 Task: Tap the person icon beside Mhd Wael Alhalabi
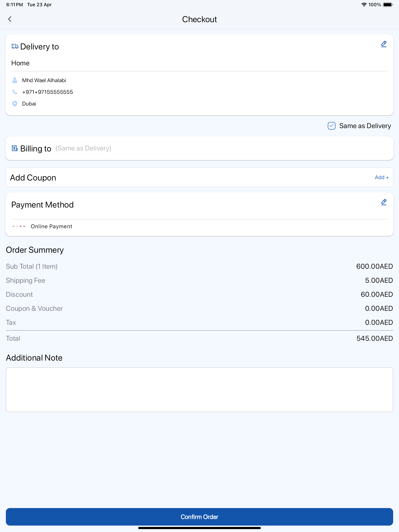pos(15,80)
